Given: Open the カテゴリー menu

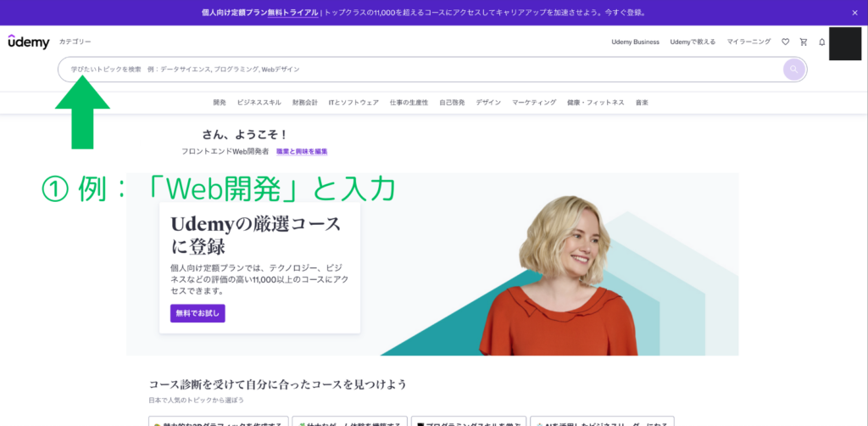Looking at the screenshot, I should pos(75,42).
